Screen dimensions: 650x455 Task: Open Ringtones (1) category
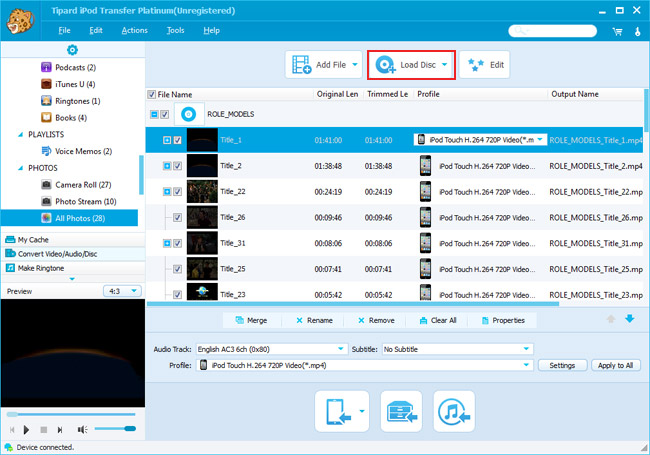tap(71, 101)
